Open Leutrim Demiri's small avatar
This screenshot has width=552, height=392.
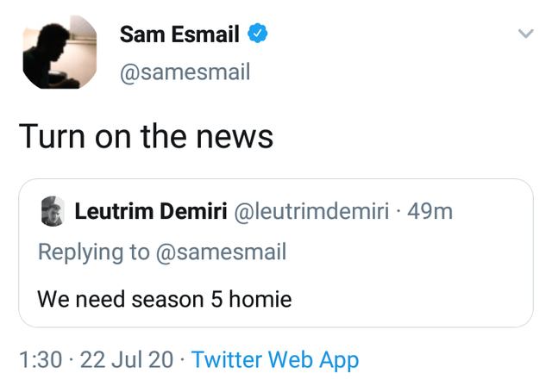[x=53, y=211]
